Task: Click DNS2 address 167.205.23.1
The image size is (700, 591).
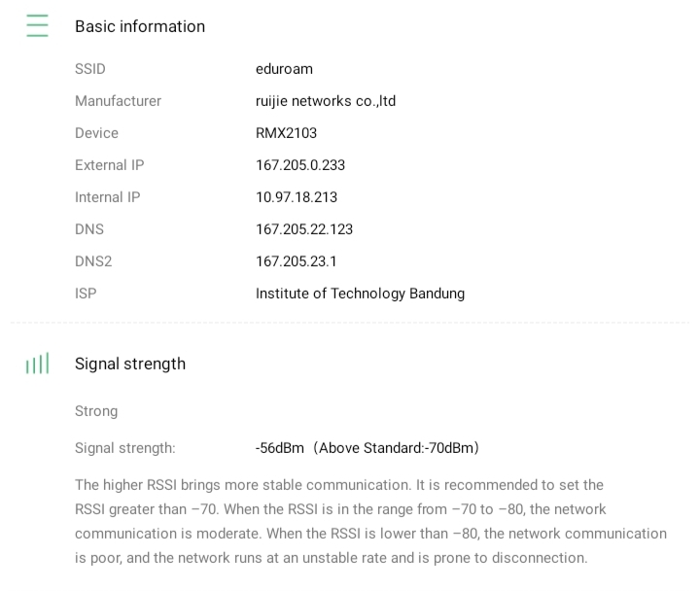Action: tap(297, 261)
